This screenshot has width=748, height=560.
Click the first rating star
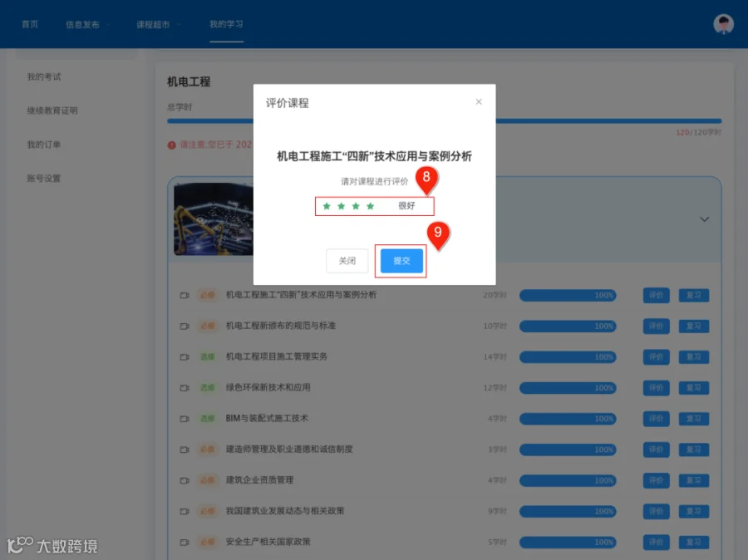(327, 206)
